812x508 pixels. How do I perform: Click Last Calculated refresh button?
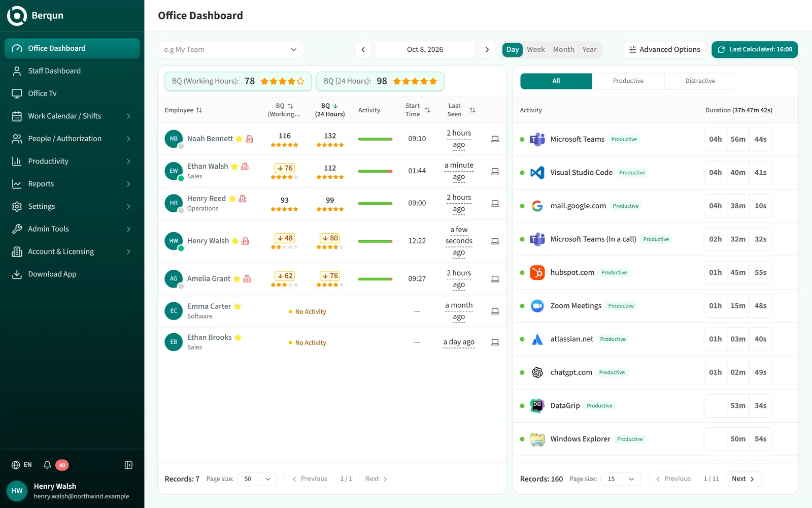click(x=755, y=49)
